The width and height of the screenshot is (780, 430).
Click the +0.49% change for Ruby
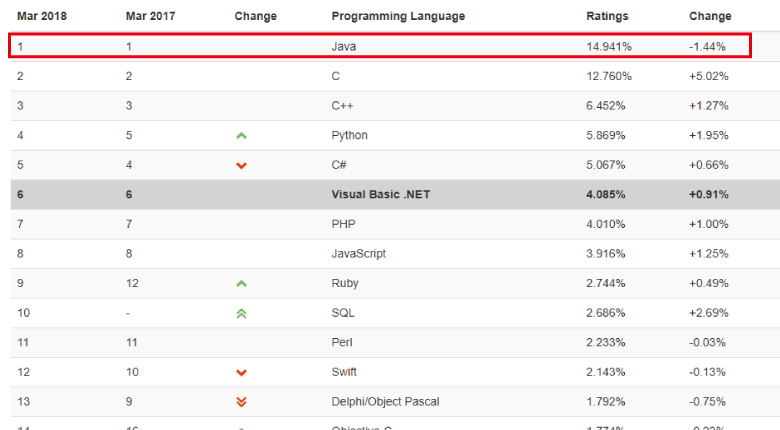tap(708, 283)
